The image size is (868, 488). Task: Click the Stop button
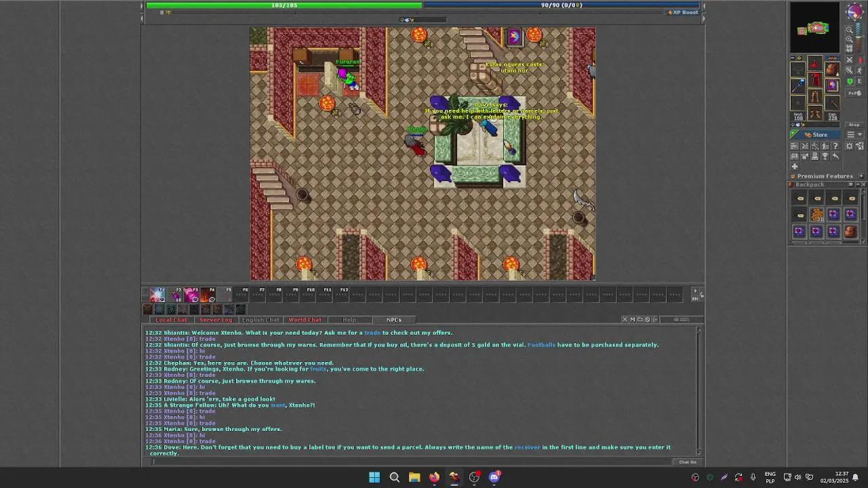point(854,125)
